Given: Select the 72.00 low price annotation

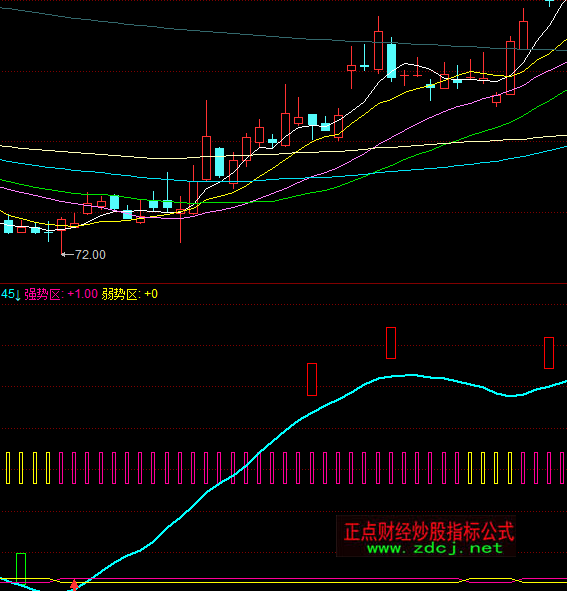Looking at the screenshot, I should pyautogui.click(x=90, y=255).
